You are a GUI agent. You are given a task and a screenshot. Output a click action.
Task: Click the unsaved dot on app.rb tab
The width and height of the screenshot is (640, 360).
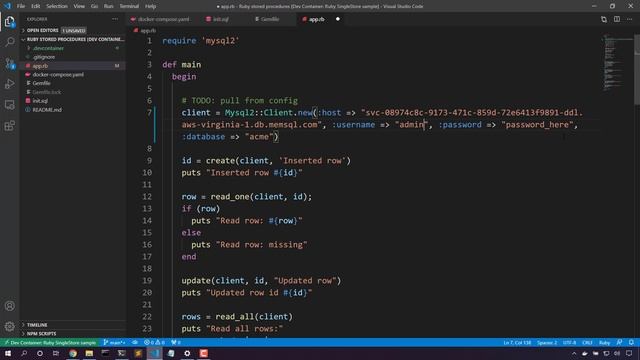338,19
